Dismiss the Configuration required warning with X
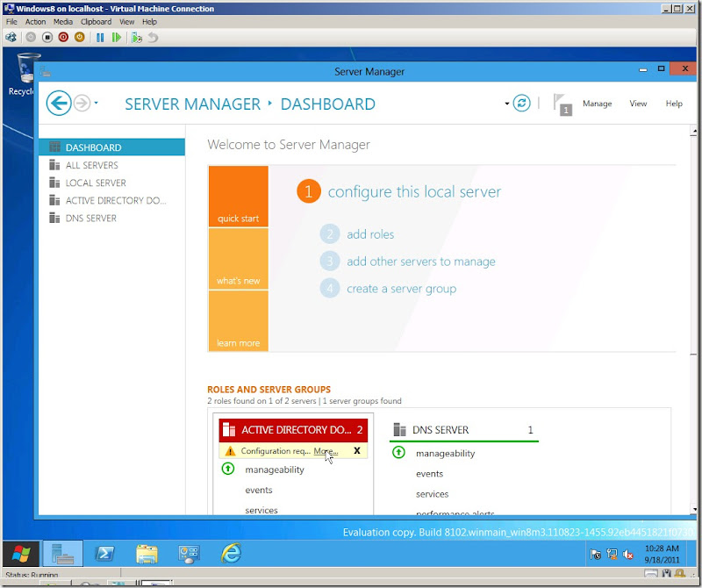The height and width of the screenshot is (588, 702). [357, 450]
